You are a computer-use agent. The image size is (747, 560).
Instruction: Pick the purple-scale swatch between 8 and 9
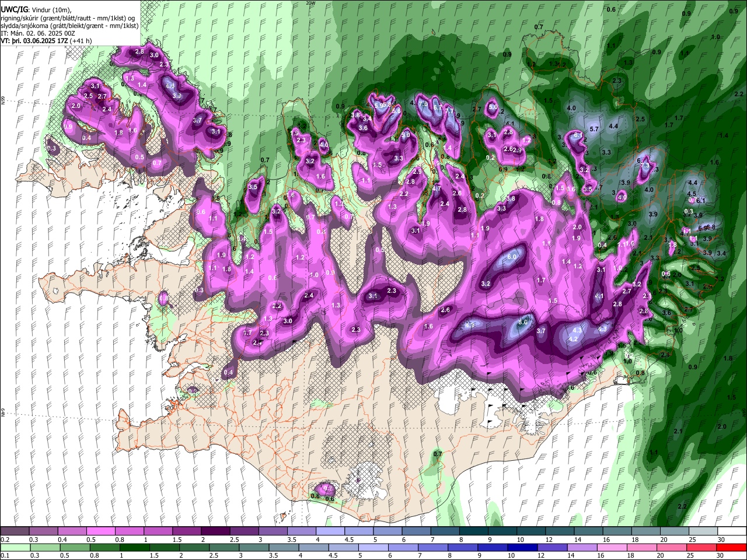coord(473,531)
